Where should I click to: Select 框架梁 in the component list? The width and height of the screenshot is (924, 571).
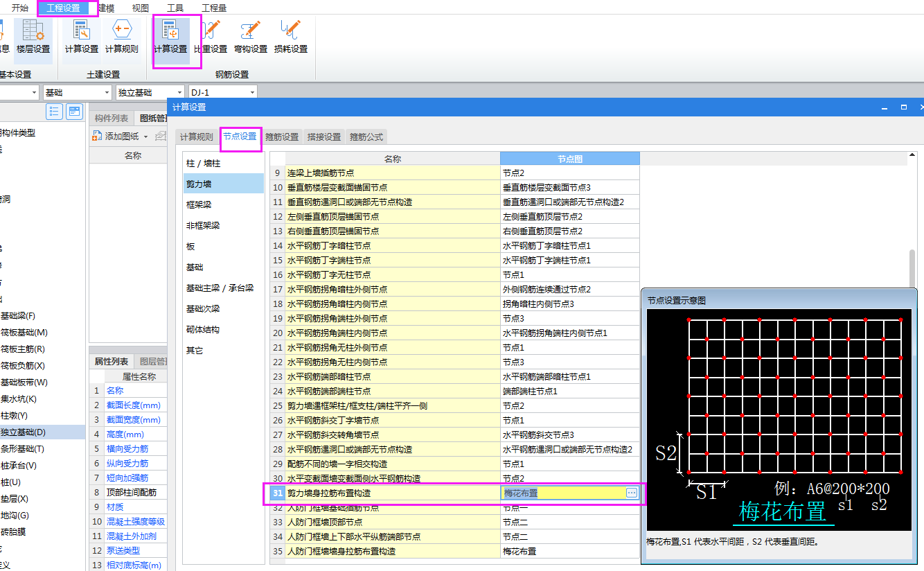pos(223,204)
